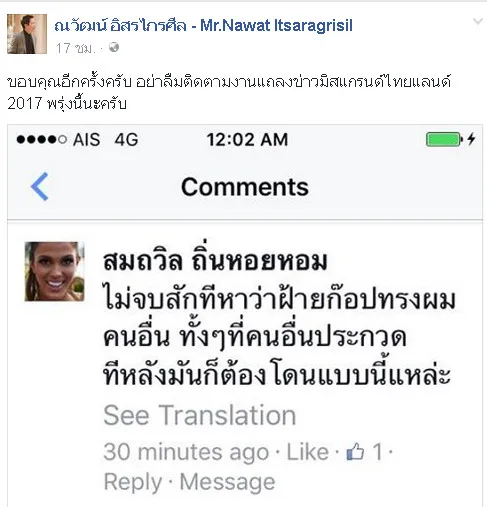Open the post options chevron dropdown
This screenshot has height=507, width=487.
click(x=478, y=22)
